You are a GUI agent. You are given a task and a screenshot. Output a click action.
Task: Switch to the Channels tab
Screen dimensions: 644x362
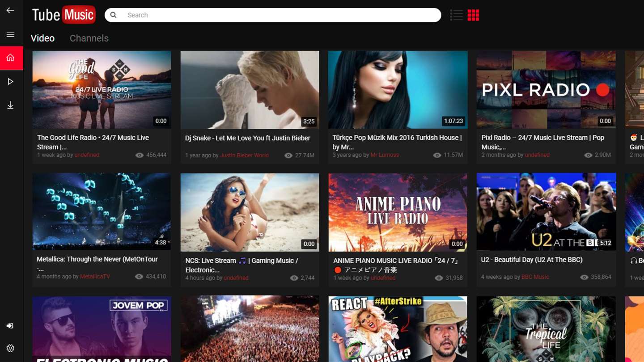(x=89, y=38)
